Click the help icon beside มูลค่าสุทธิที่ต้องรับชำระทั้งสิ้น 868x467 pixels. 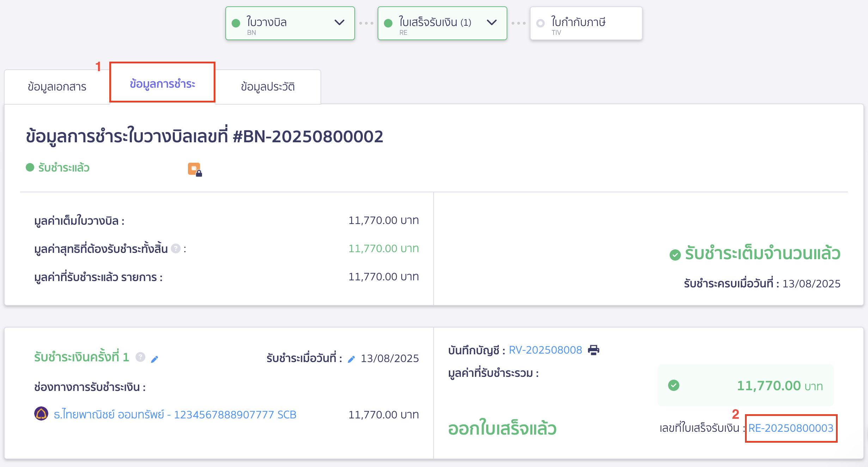pyautogui.click(x=176, y=249)
